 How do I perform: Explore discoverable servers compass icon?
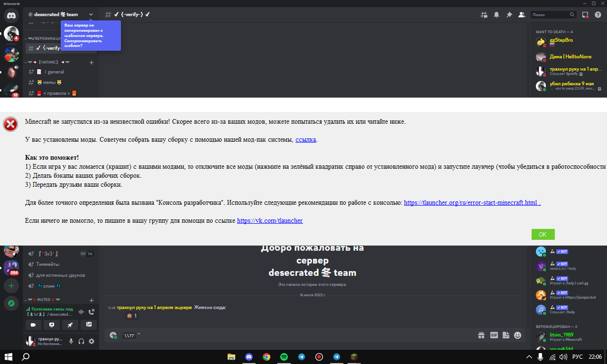(11, 303)
